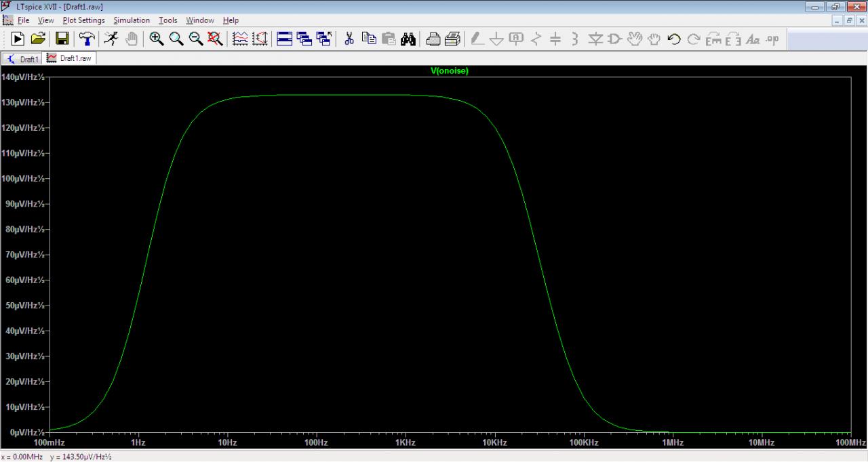Click the 1KHz label on horizontal axis
Image resolution: width=868 pixels, height=462 pixels.
[406, 442]
